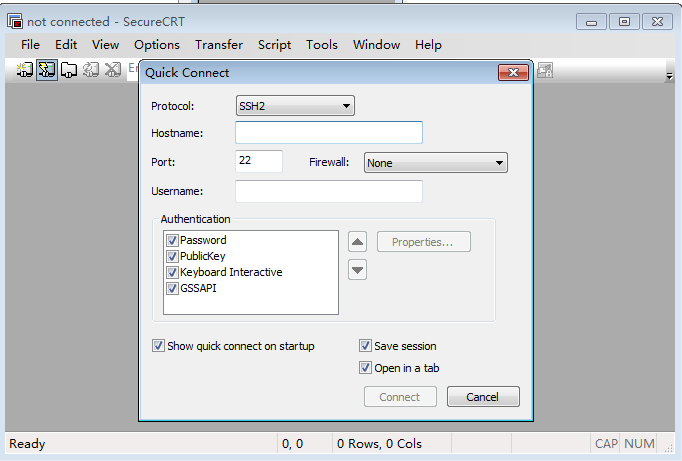Screen dimensions: 682x461
Task: Toggle the GSSAPI checkbox
Action: coord(172,288)
